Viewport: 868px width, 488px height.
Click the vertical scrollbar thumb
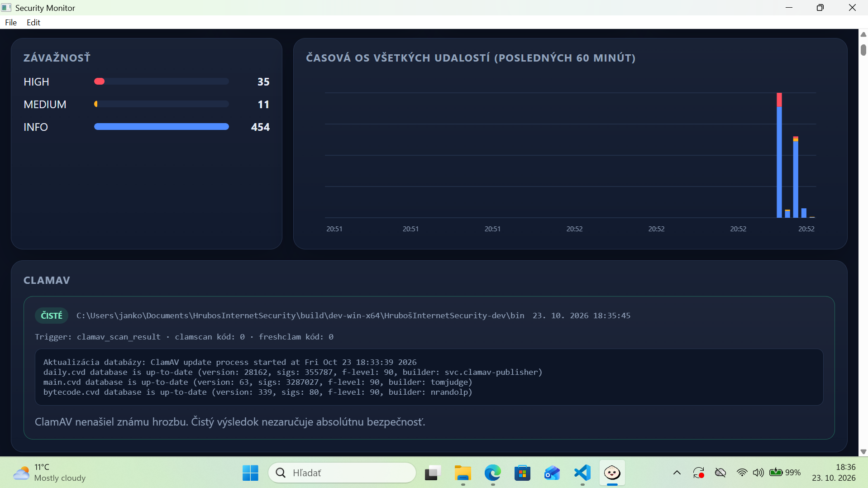(x=863, y=50)
